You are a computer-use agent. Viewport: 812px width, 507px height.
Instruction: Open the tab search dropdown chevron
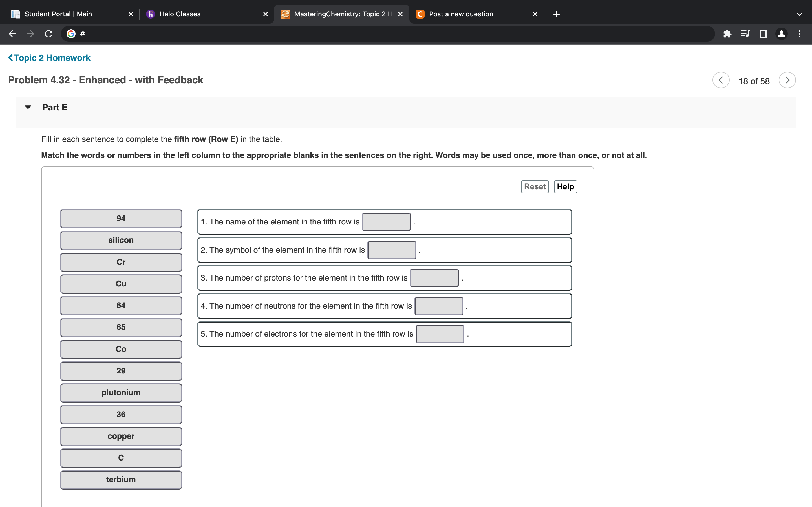pyautogui.click(x=799, y=14)
